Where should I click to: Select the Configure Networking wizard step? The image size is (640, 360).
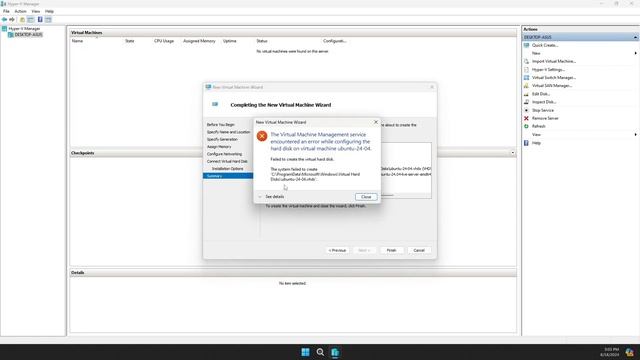(x=224, y=154)
